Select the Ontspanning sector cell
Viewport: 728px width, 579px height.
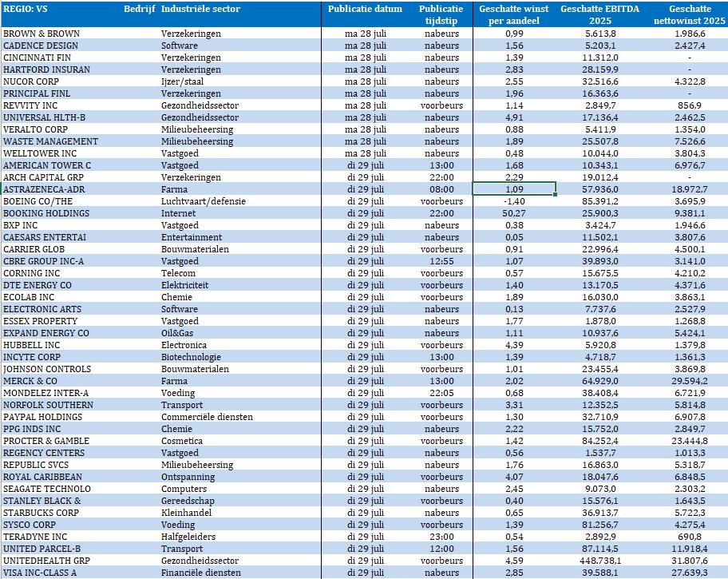coord(188,477)
